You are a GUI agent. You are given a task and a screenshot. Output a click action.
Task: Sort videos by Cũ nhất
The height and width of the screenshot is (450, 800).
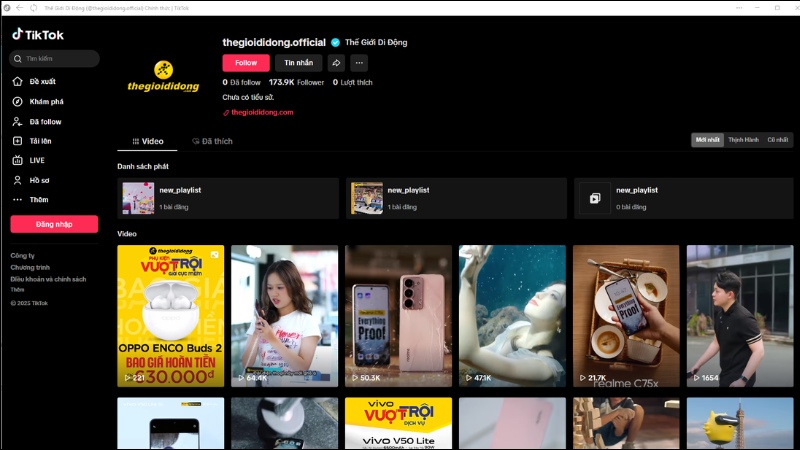(x=778, y=140)
